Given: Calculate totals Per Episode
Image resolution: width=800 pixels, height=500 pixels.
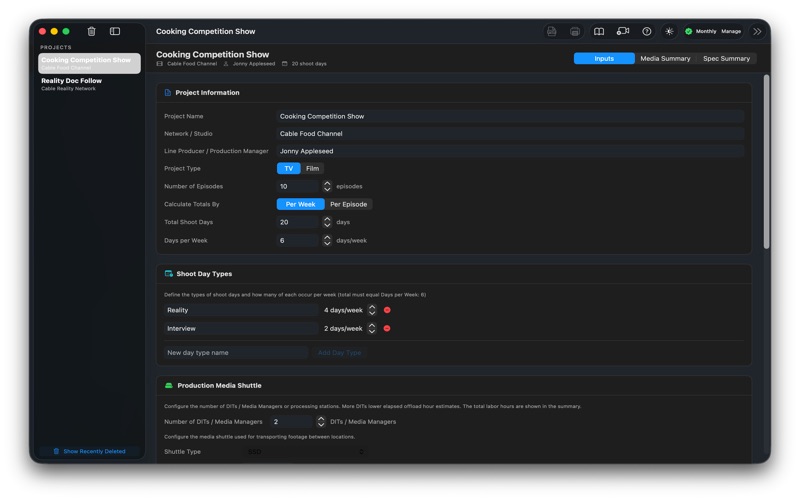Looking at the screenshot, I should [x=348, y=204].
